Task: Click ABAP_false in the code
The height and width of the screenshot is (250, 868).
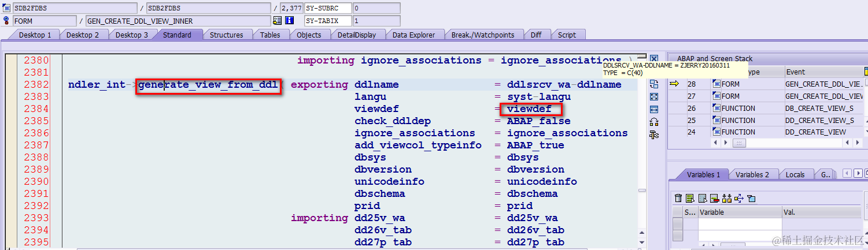Action: [539, 121]
